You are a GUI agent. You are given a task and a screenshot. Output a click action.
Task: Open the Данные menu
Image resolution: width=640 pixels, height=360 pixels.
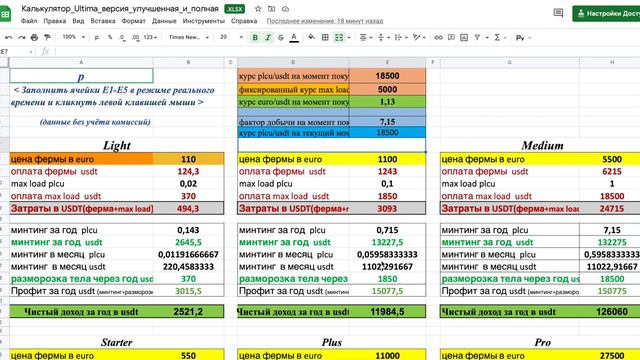(x=164, y=21)
